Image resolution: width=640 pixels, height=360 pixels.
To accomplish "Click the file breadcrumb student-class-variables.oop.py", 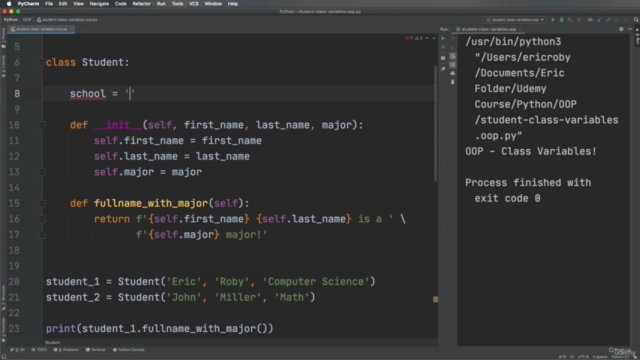I will point(67,20).
